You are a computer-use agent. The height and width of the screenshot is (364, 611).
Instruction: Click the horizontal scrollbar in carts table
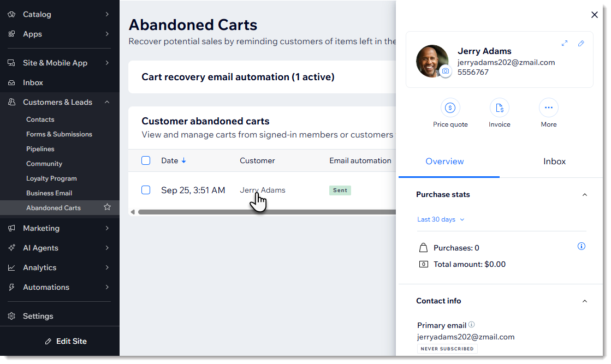(266, 212)
